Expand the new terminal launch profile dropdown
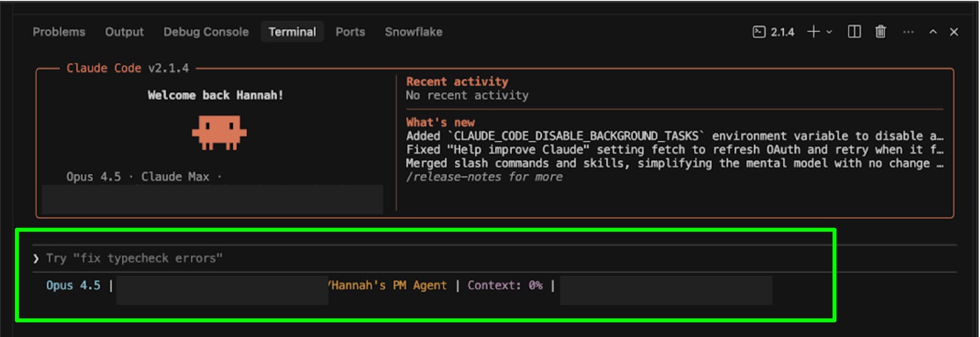The width and height of the screenshot is (980, 337). pos(829,32)
